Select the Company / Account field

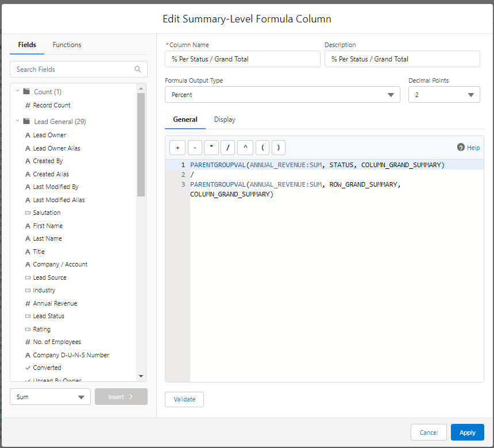pyautogui.click(x=60, y=264)
